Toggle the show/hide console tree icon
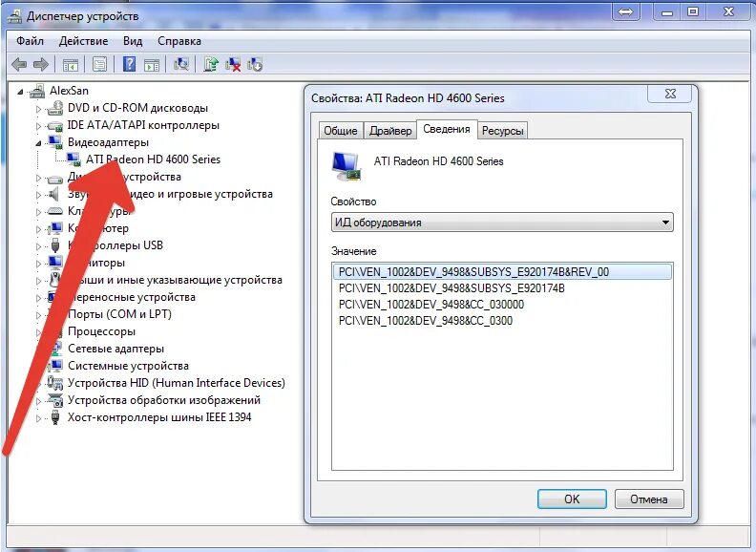Image resolution: width=756 pixels, height=552 pixels. coord(71,64)
